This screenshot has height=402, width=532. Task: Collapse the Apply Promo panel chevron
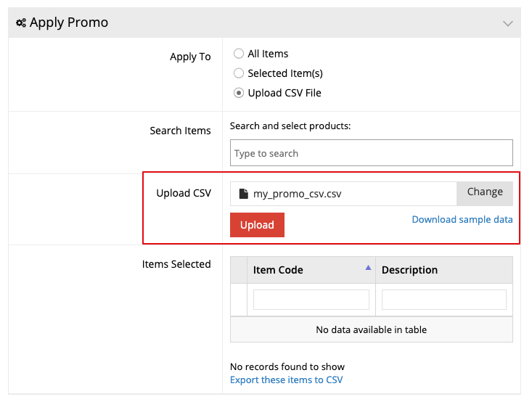point(507,23)
